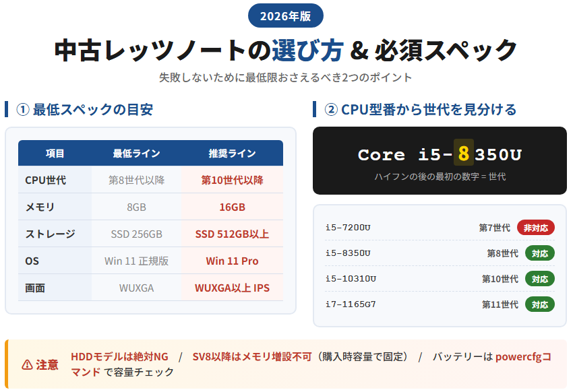Click the ハイフンの後の最初の数字 = 世代 caption
The height and width of the screenshot is (392, 573).
coord(440,176)
